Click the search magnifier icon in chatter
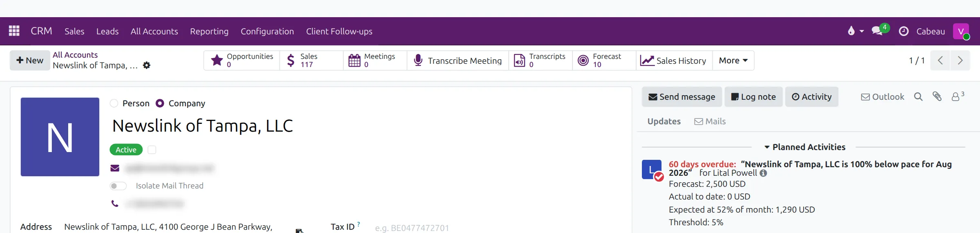This screenshot has width=980, height=233. (918, 97)
